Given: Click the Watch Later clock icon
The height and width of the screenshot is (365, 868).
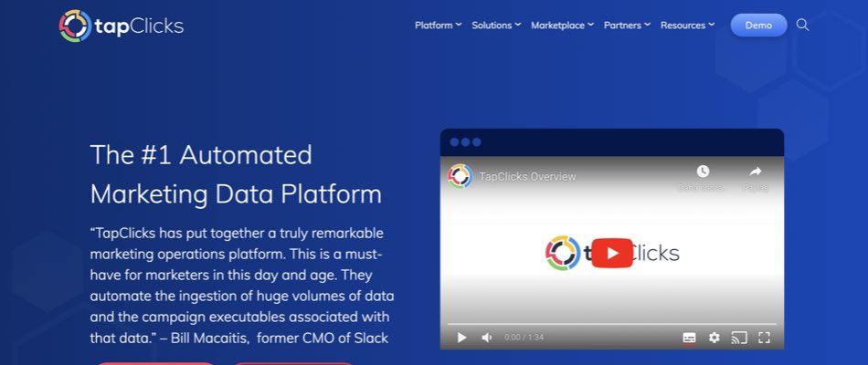Looking at the screenshot, I should tap(702, 172).
